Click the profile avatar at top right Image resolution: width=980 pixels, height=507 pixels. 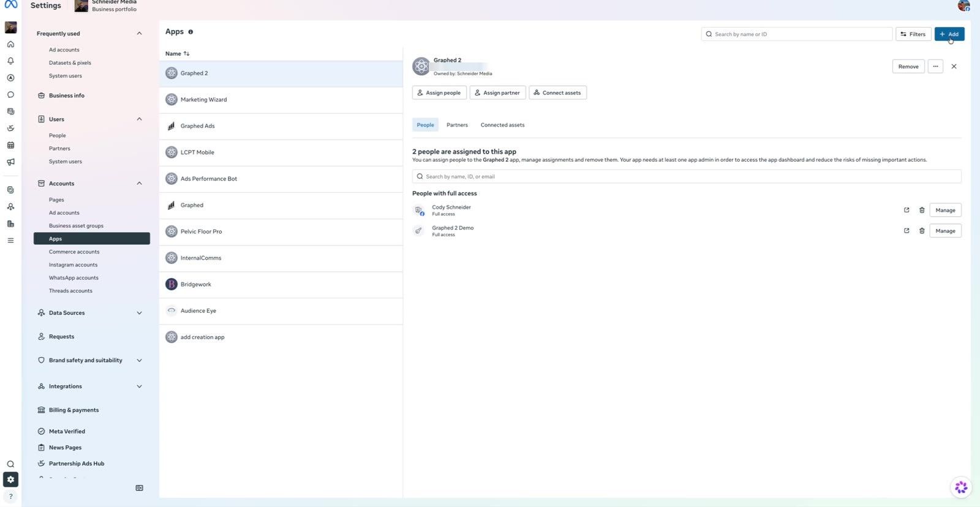click(963, 6)
